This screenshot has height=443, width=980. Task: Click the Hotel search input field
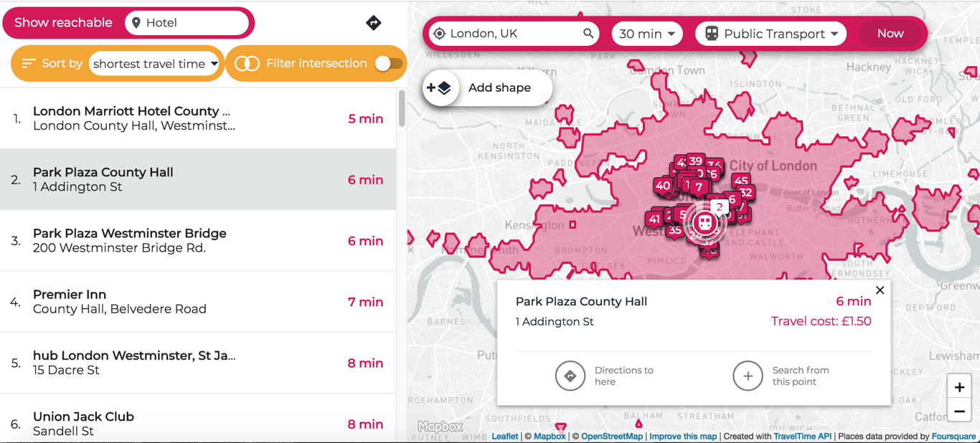[x=187, y=23]
